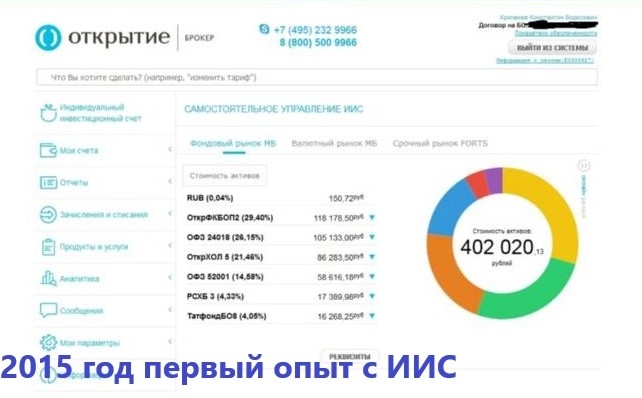Click the 402 020 total value text
Screen dimensions: 642x398
497,247
